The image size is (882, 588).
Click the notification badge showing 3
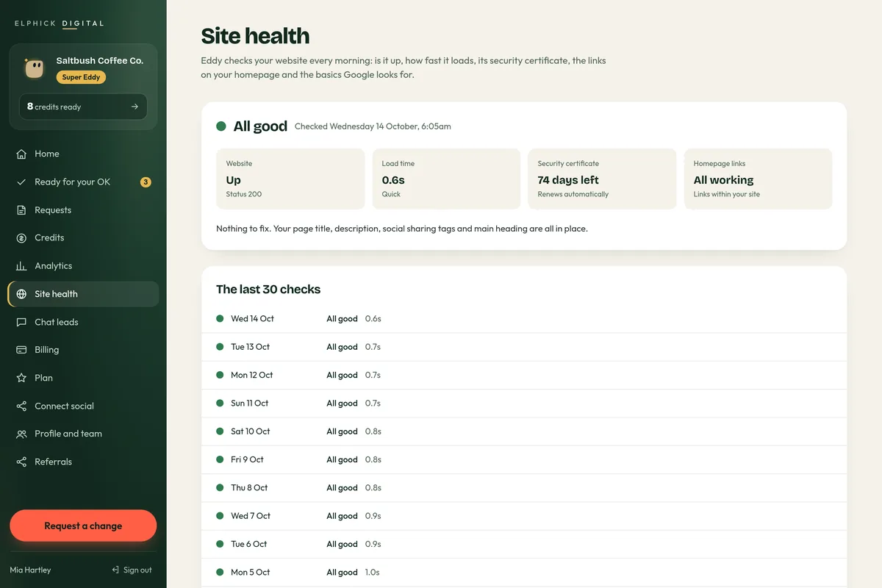click(x=146, y=182)
